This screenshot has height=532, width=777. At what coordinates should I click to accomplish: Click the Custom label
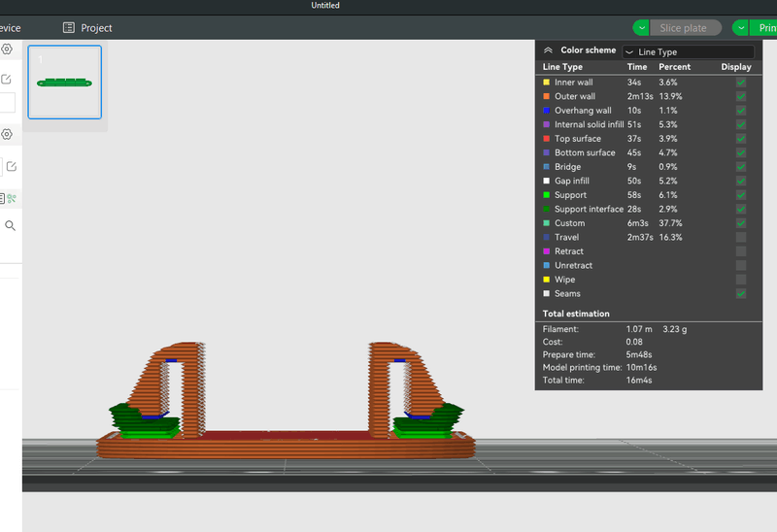[569, 223]
